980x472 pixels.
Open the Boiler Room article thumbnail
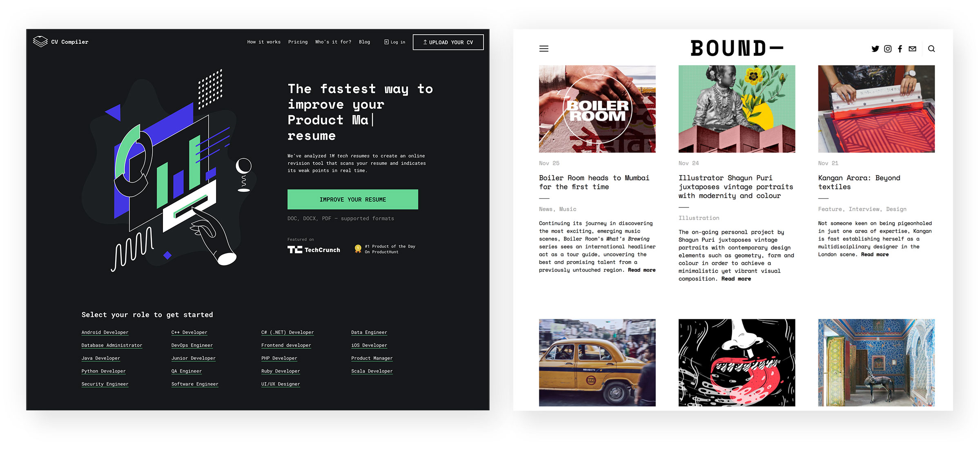click(597, 109)
